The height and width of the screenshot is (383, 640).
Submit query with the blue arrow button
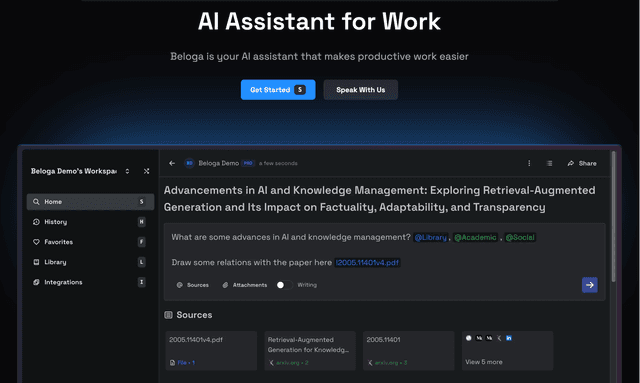[590, 285]
